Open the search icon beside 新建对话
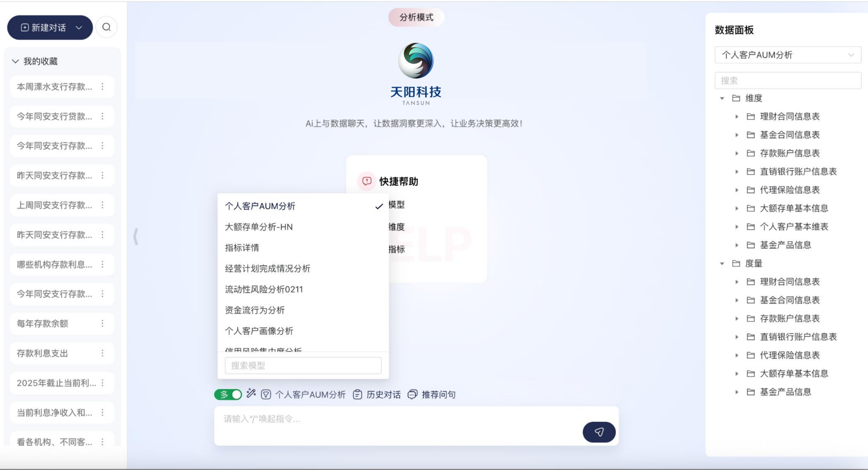868x470 pixels. tap(106, 27)
